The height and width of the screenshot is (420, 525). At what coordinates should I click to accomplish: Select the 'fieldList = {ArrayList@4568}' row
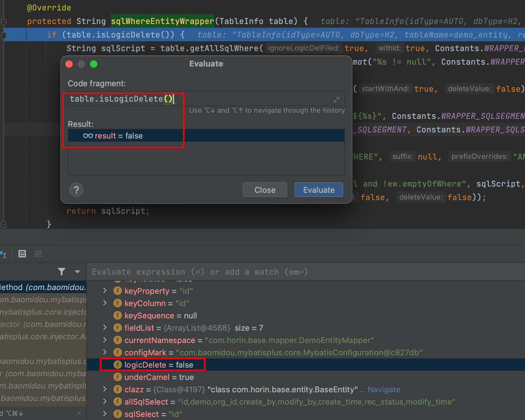[306, 328]
